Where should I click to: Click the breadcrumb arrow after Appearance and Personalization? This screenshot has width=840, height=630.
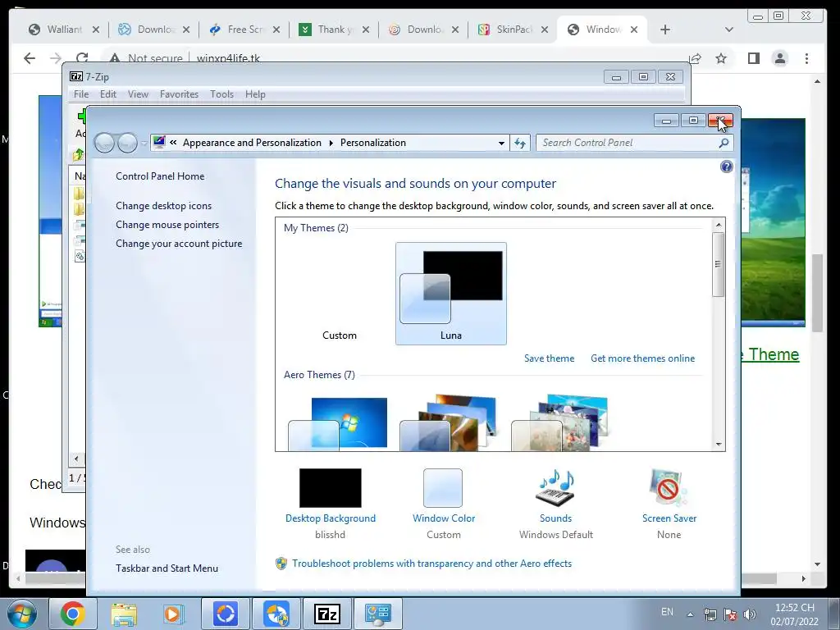[x=331, y=143]
